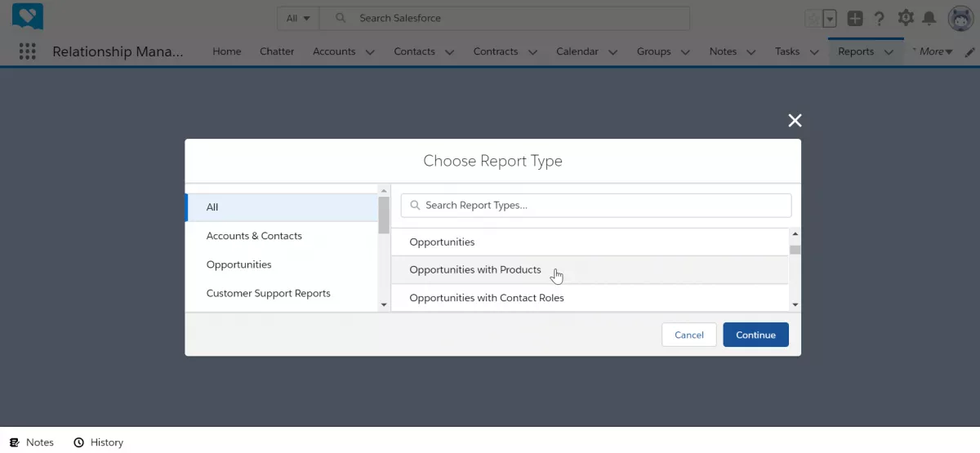This screenshot has height=453, width=980.
Task: Click the Continue button
Action: point(755,335)
